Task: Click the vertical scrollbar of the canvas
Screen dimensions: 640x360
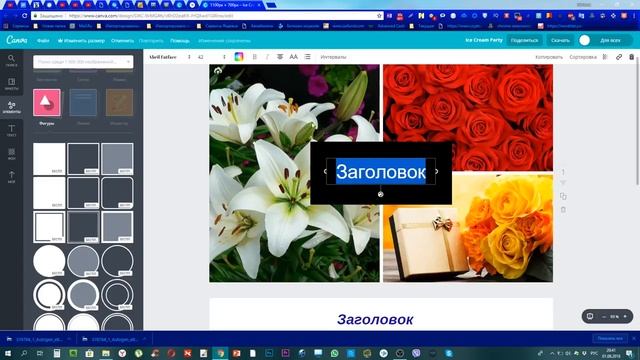Action: point(637,122)
